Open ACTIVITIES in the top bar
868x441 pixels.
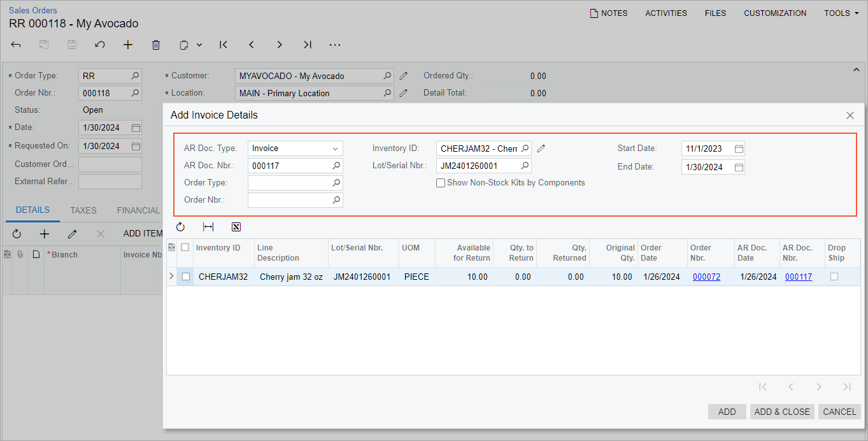666,13
